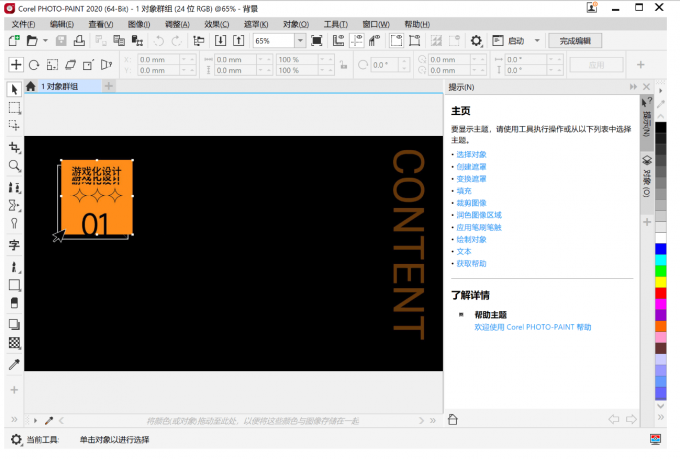
Task: Click the Export icon
Action: pos(239,41)
